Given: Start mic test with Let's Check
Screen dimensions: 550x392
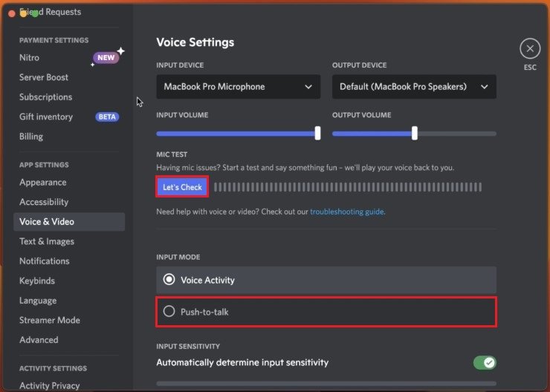Looking at the screenshot, I should 182,187.
